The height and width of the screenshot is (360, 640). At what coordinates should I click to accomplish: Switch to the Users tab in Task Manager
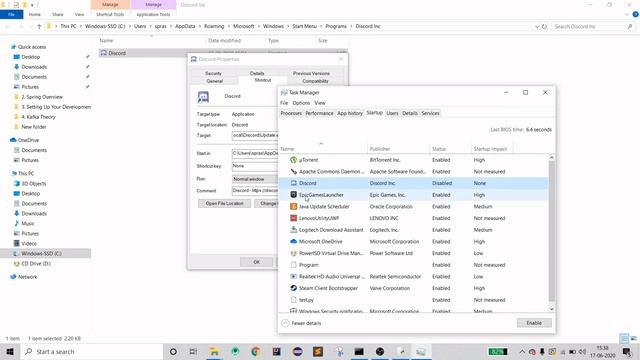coord(392,113)
